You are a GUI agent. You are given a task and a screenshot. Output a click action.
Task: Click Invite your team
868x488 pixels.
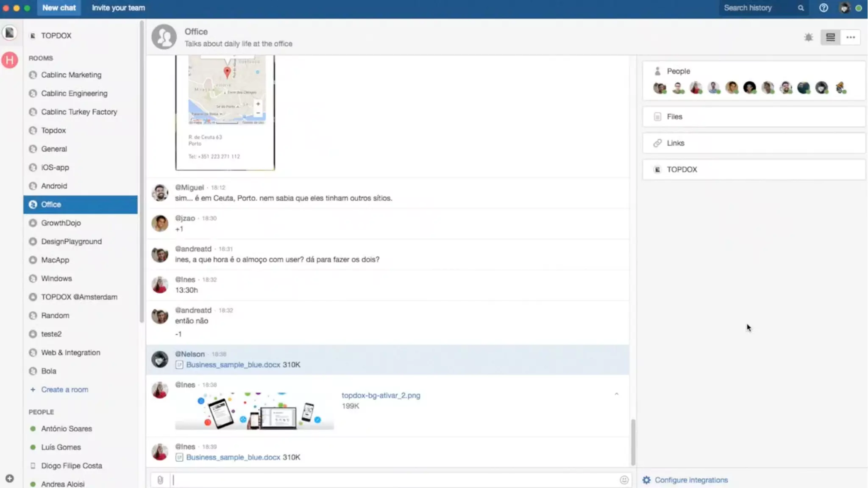point(118,8)
